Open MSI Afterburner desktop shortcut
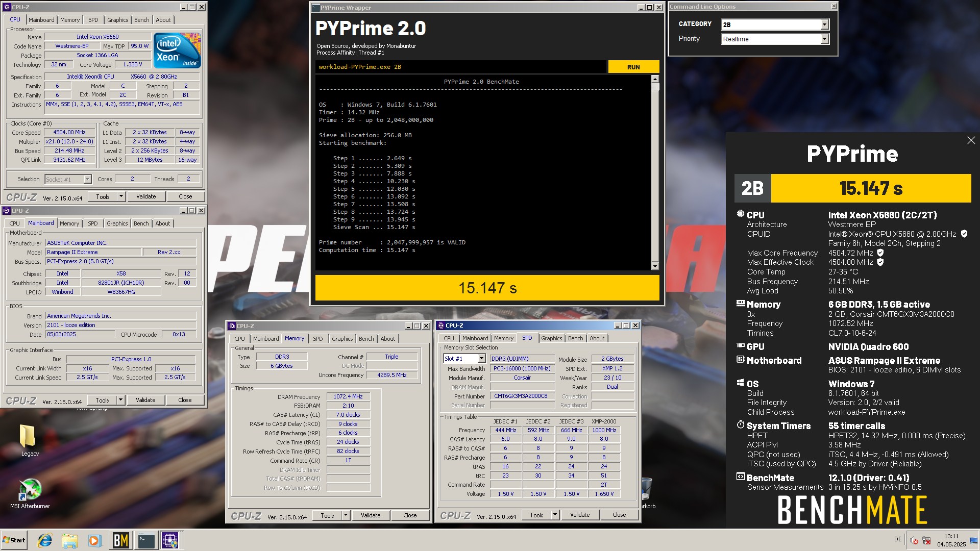Screen dimensions: 980x551 coord(30,493)
